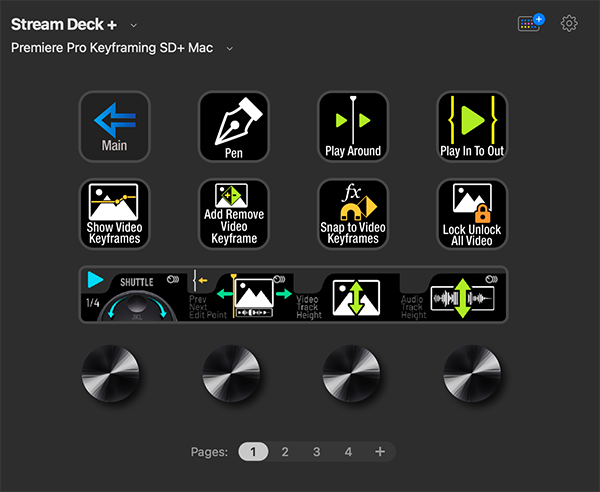Viewport: 600px width, 492px height.
Task: Click the Main back-arrow key
Action: (114, 127)
